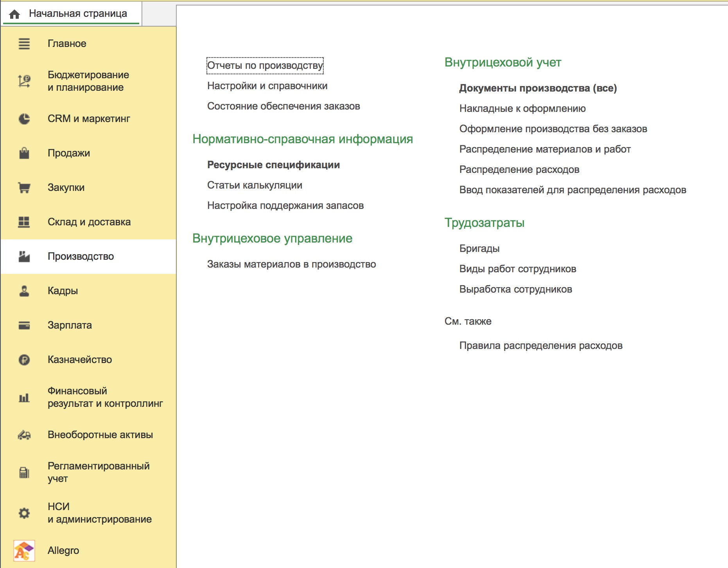Open the Отчеты по производству link

265,65
